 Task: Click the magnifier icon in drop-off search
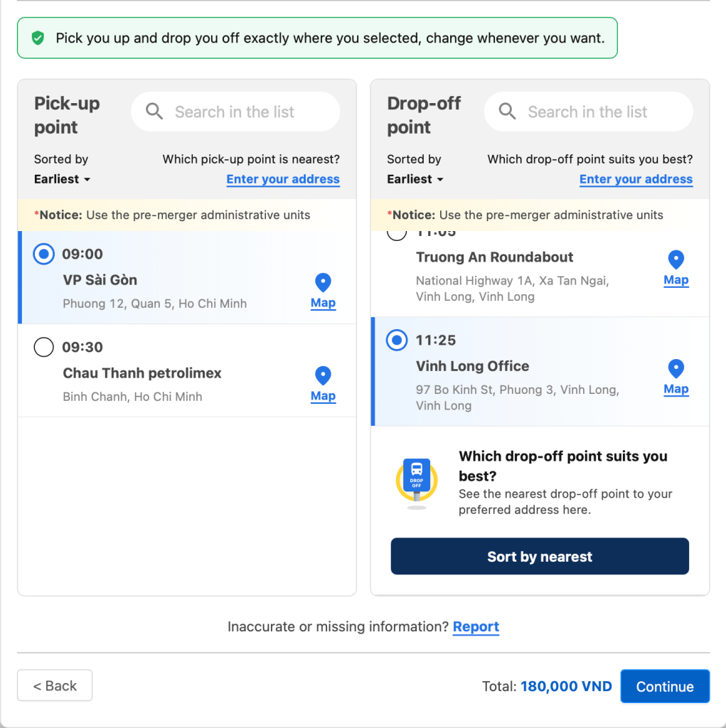pyautogui.click(x=507, y=112)
